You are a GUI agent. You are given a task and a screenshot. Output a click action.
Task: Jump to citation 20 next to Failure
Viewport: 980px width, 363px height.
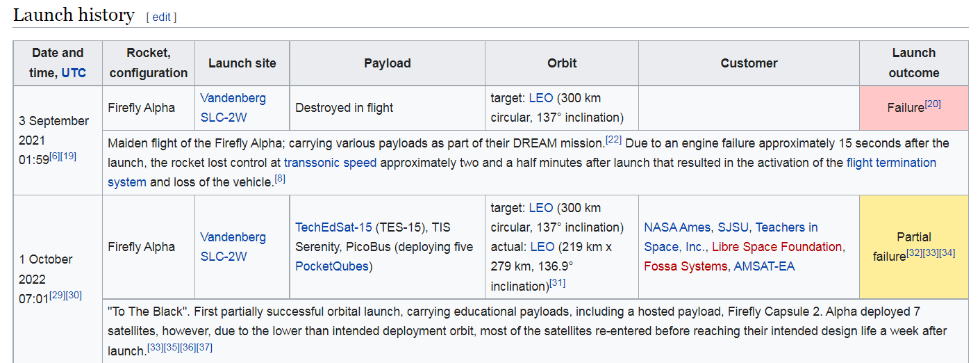pos(933,104)
